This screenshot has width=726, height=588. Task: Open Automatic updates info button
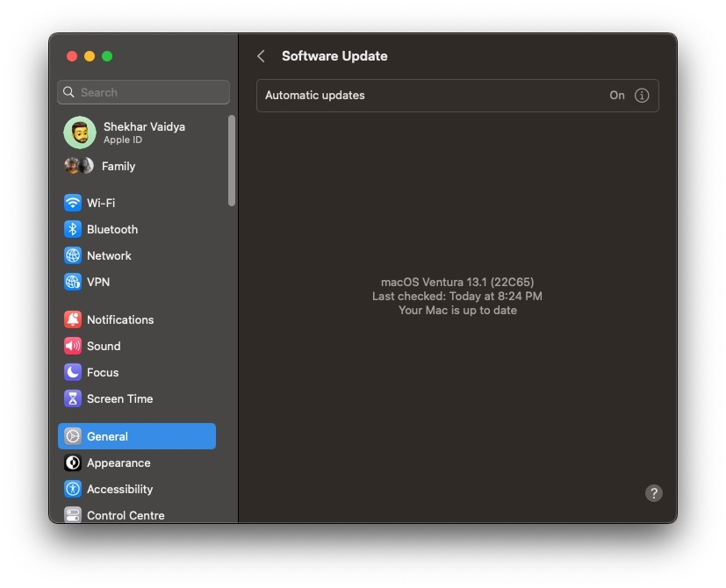coord(641,96)
